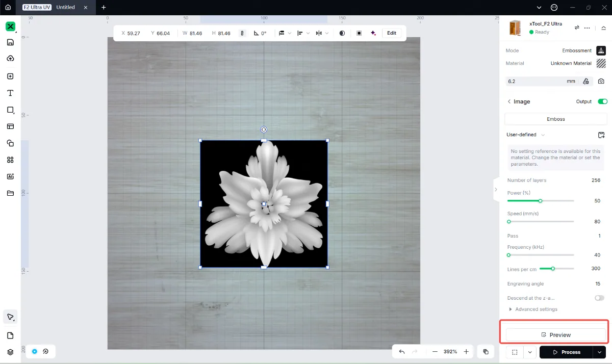The width and height of the screenshot is (612, 364).
Task: Toggle Descend at the z-axis switch
Action: click(x=599, y=298)
